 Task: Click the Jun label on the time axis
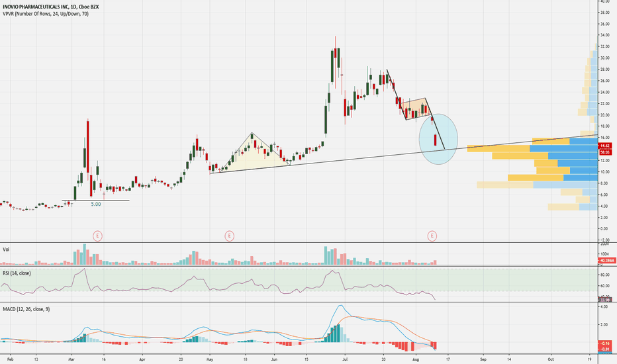(x=274, y=359)
